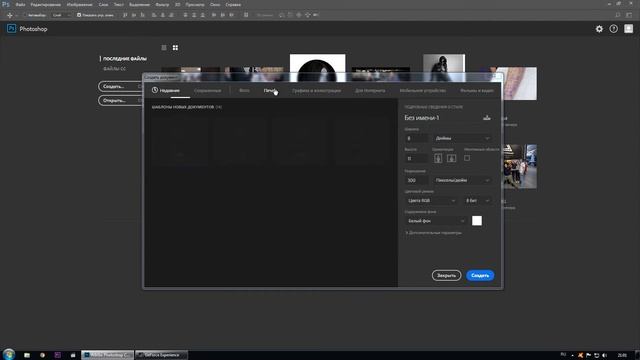This screenshot has height=360, width=640.
Task: Click the Open… button on the start screen
Action: click(120, 100)
